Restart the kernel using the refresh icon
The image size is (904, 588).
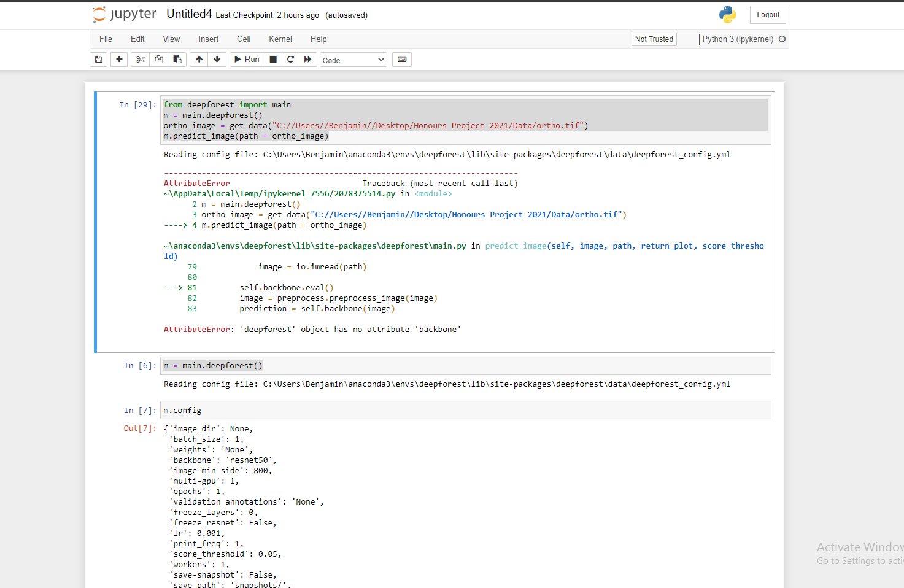[290, 59]
